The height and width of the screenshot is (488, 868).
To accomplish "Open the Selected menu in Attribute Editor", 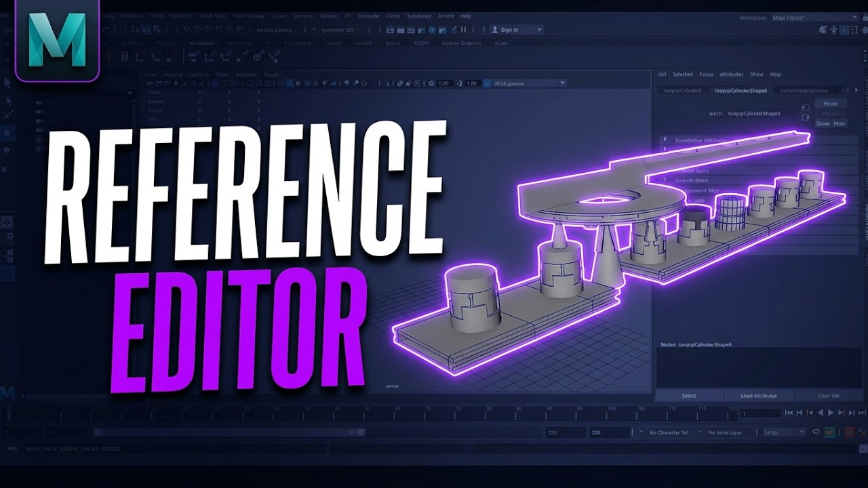I will [682, 75].
